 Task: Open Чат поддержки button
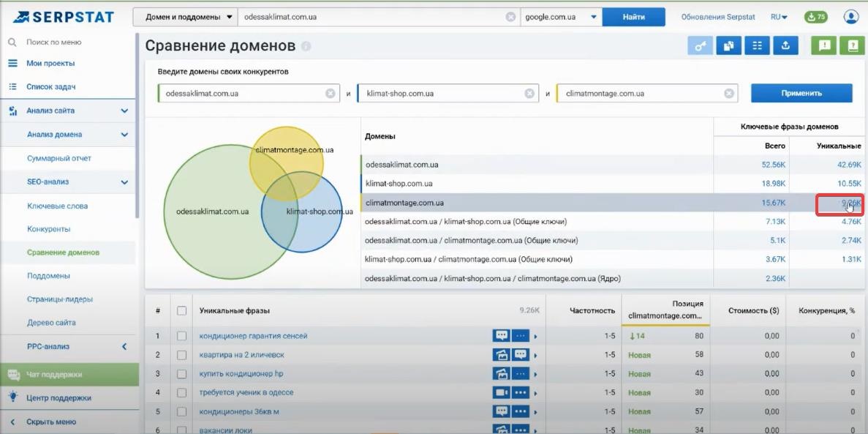[x=69, y=374]
